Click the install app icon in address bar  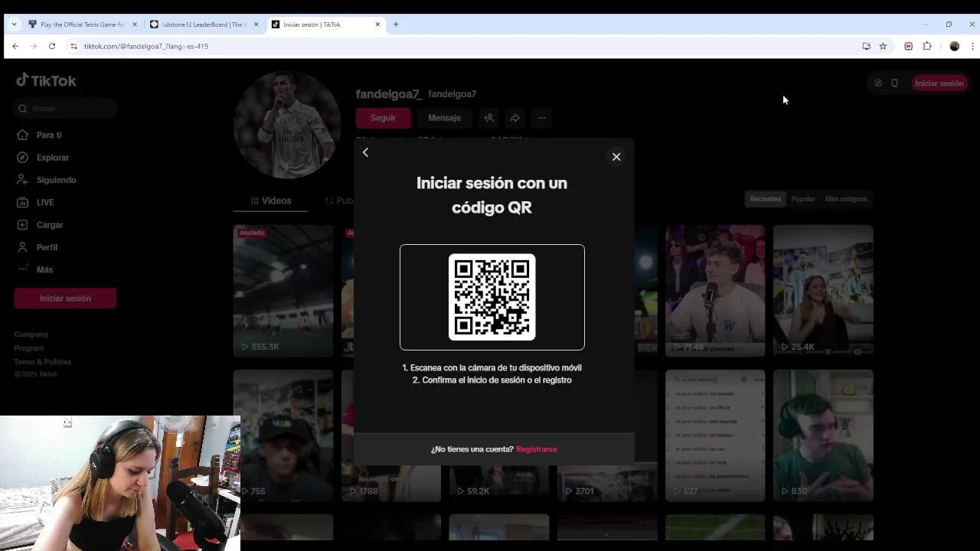tap(866, 46)
